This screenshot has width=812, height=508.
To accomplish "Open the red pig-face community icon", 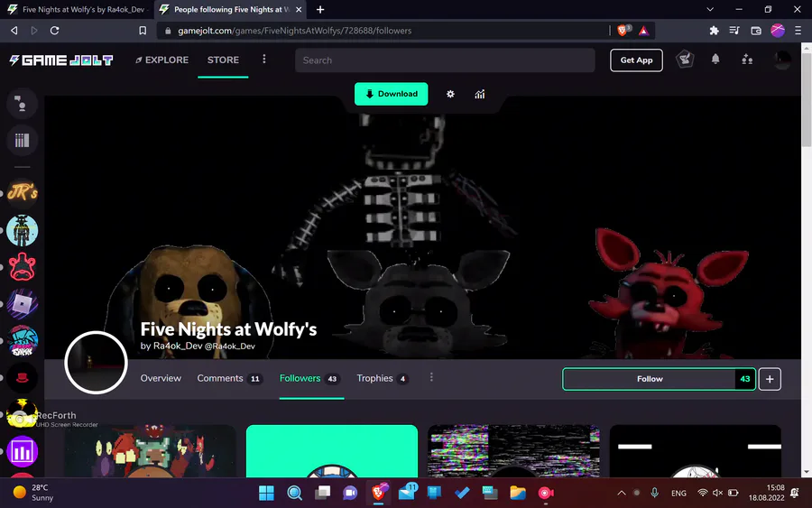I will coord(22,267).
